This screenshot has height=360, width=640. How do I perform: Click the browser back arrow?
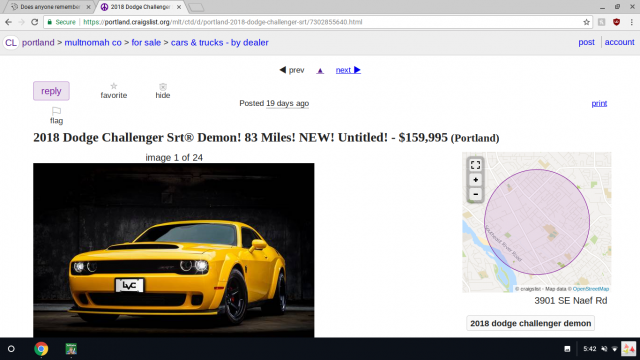pyautogui.click(x=9, y=22)
